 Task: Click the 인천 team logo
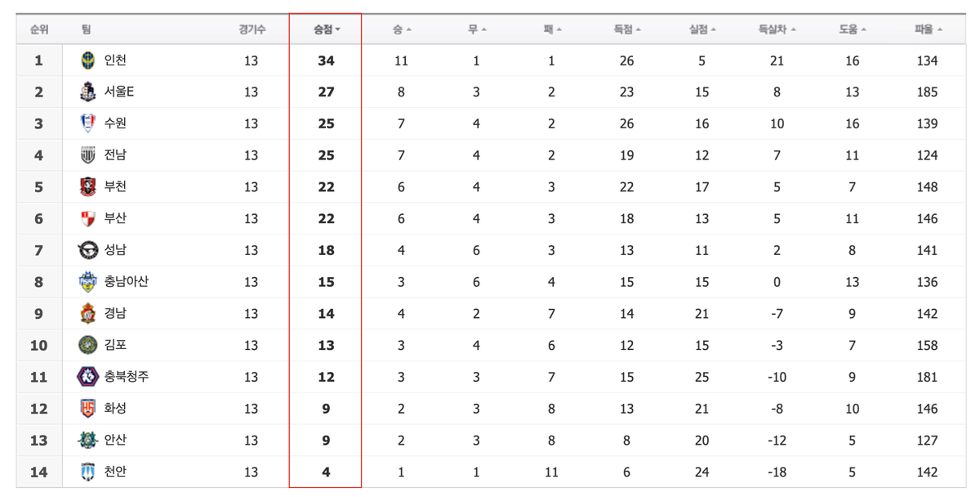pyautogui.click(x=87, y=60)
